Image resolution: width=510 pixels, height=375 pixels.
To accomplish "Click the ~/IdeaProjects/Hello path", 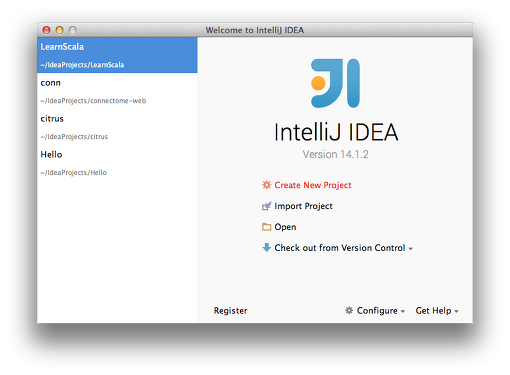I will pyautogui.click(x=74, y=173).
